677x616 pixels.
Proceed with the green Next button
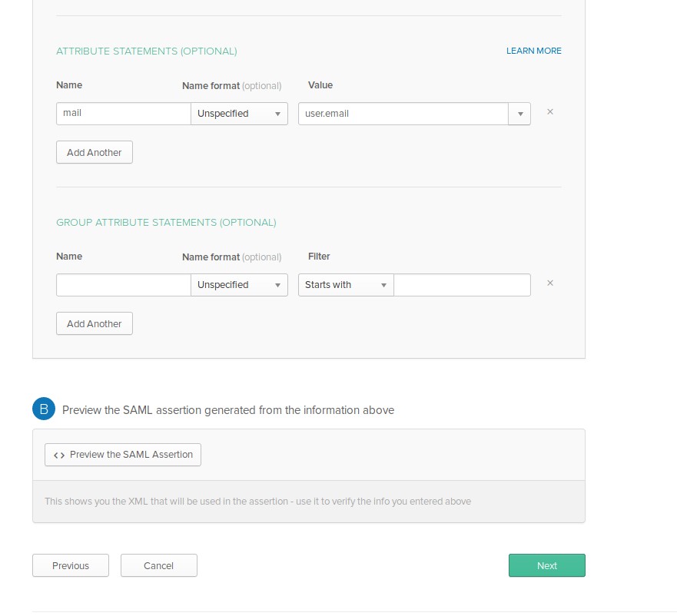pos(547,565)
